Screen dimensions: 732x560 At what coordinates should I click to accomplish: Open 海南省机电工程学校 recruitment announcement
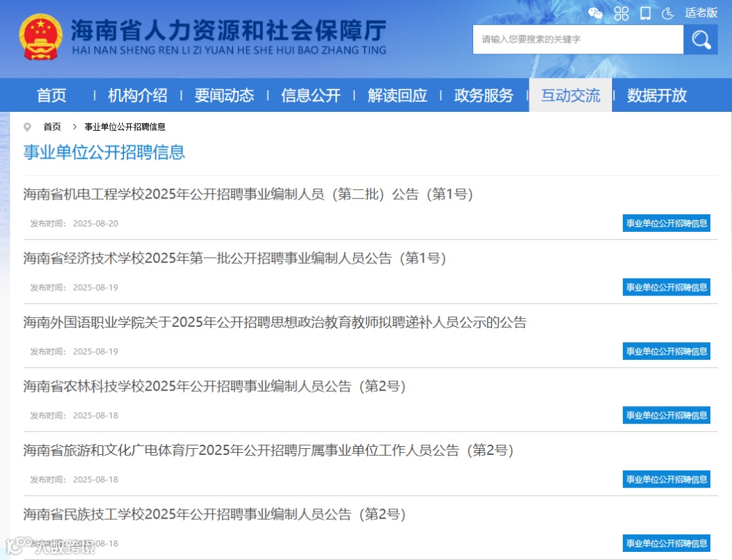248,194
